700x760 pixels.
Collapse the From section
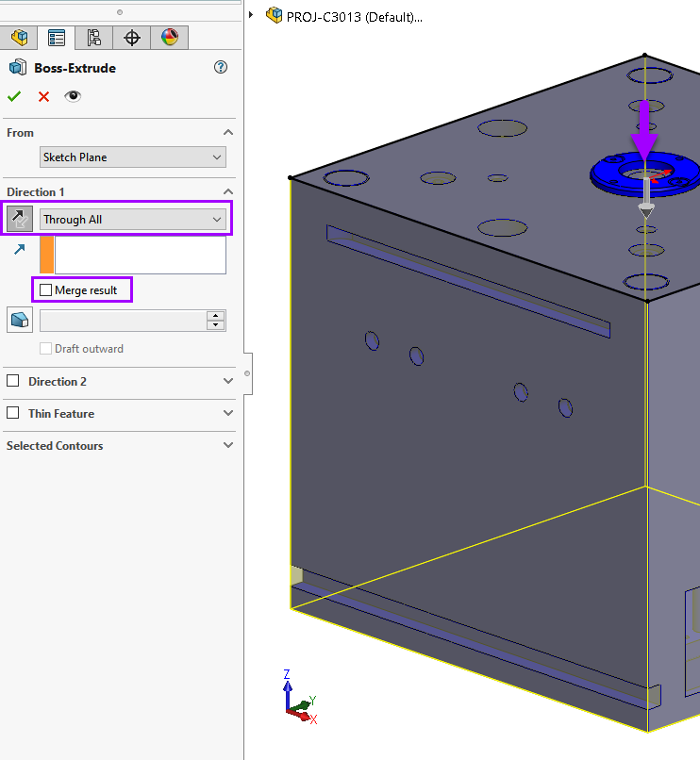pyautogui.click(x=227, y=133)
